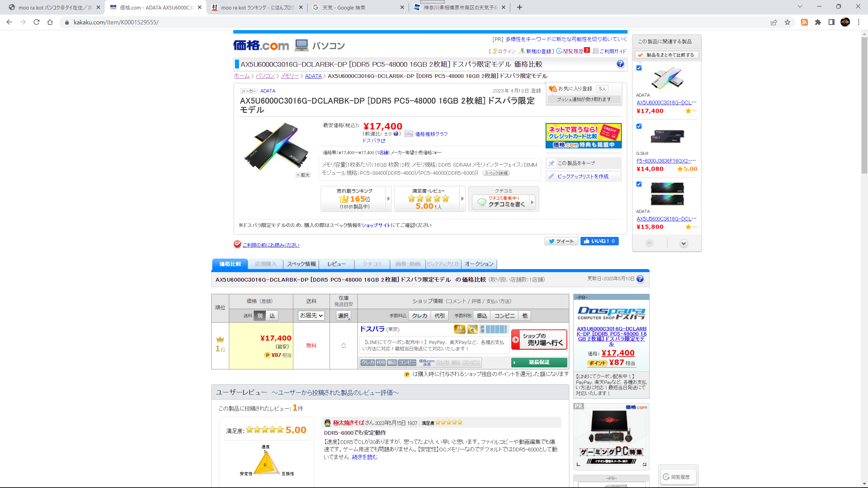Uncheck the G.Skill F5-6000J3636F16GX2 checkbox
This screenshot has width=868, height=488.
[639, 126]
